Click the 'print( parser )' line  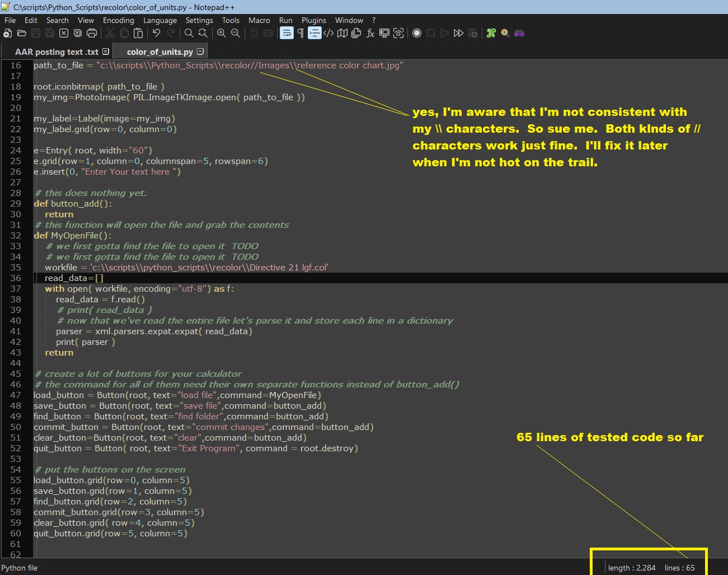86,342
